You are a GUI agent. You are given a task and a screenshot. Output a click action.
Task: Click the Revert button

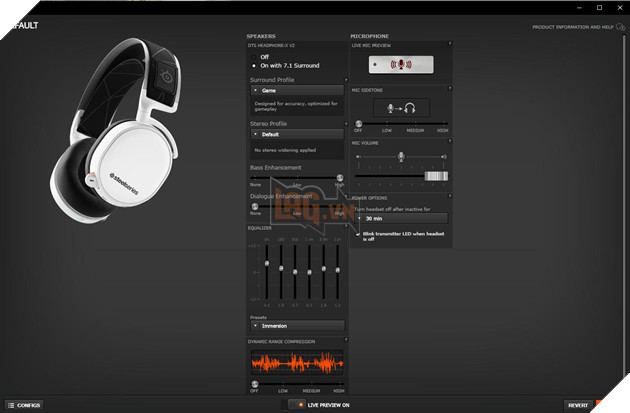coord(578,405)
